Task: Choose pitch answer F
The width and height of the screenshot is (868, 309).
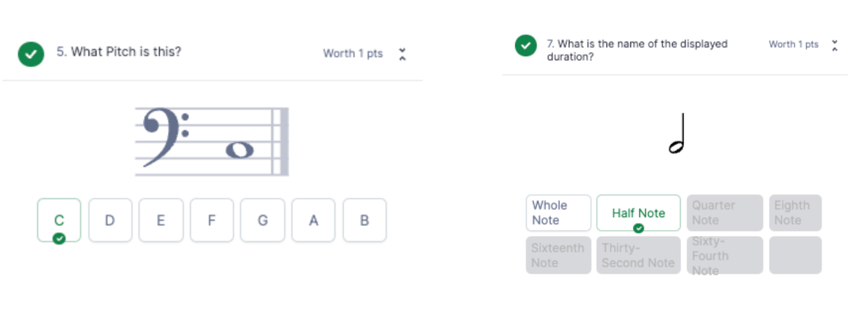Action: coord(212,220)
